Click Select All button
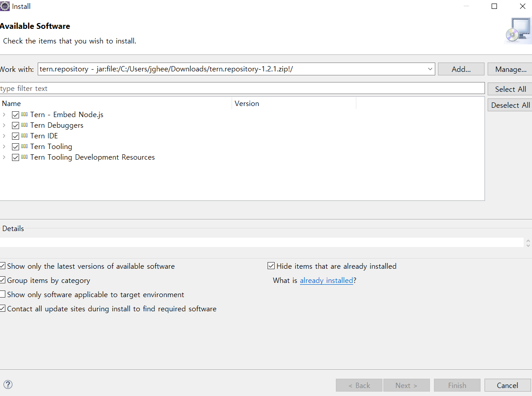The height and width of the screenshot is (396, 532). point(510,89)
